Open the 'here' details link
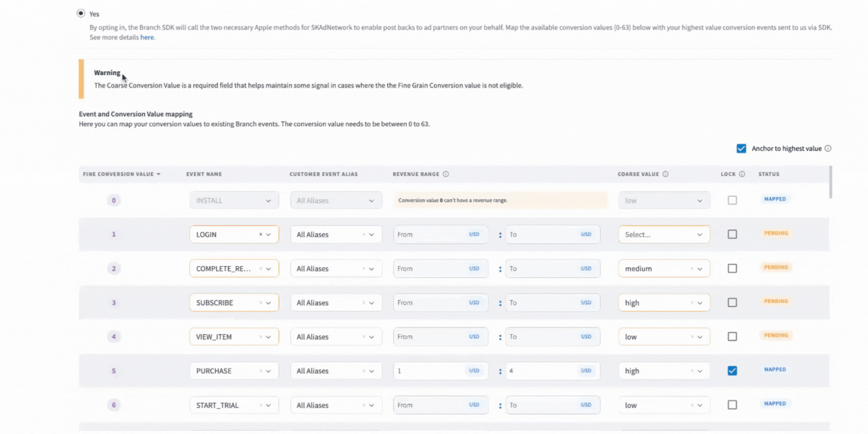Viewport: 868px width, 434px height. pyautogui.click(x=147, y=37)
